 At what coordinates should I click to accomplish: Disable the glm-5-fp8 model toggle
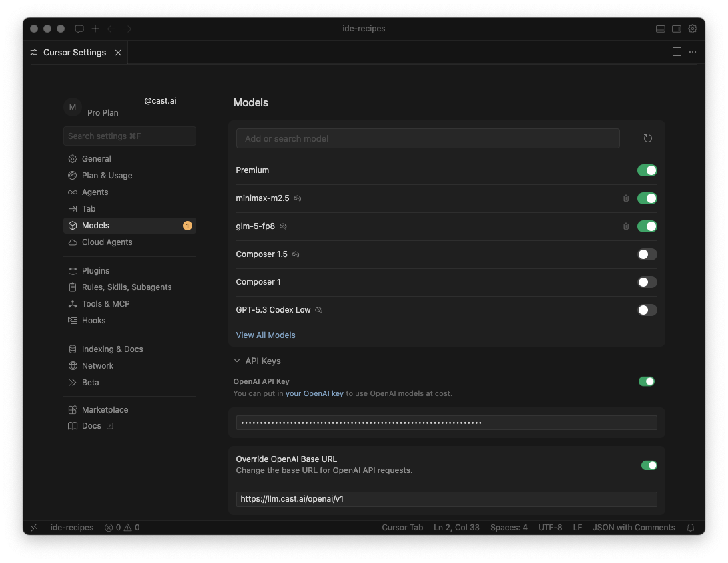tap(647, 226)
